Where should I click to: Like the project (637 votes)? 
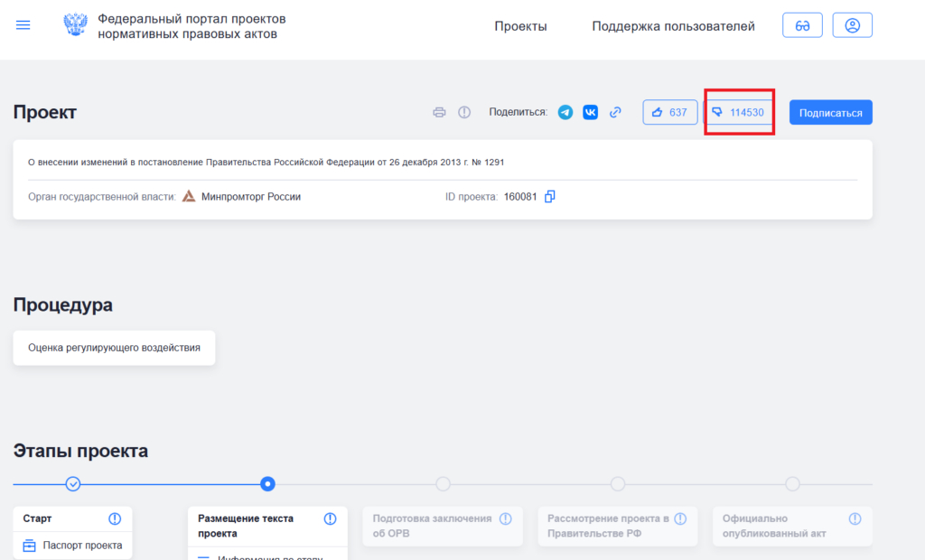click(x=669, y=113)
